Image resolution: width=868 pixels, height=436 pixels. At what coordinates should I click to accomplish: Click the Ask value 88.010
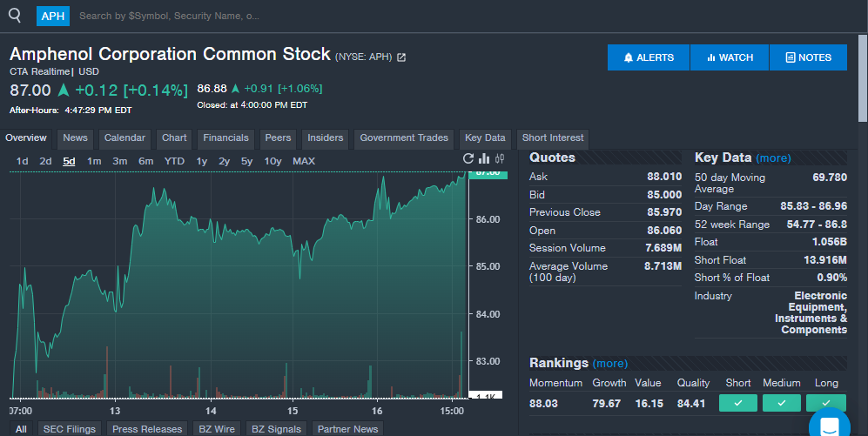click(x=664, y=177)
